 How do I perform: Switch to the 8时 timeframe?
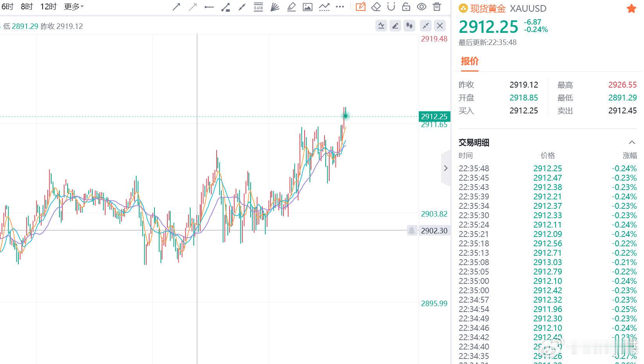(27, 7)
